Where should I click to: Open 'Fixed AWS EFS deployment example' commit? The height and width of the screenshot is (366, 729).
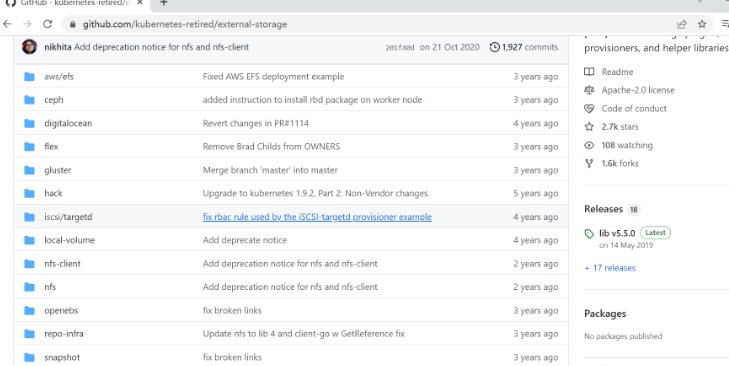[273, 76]
